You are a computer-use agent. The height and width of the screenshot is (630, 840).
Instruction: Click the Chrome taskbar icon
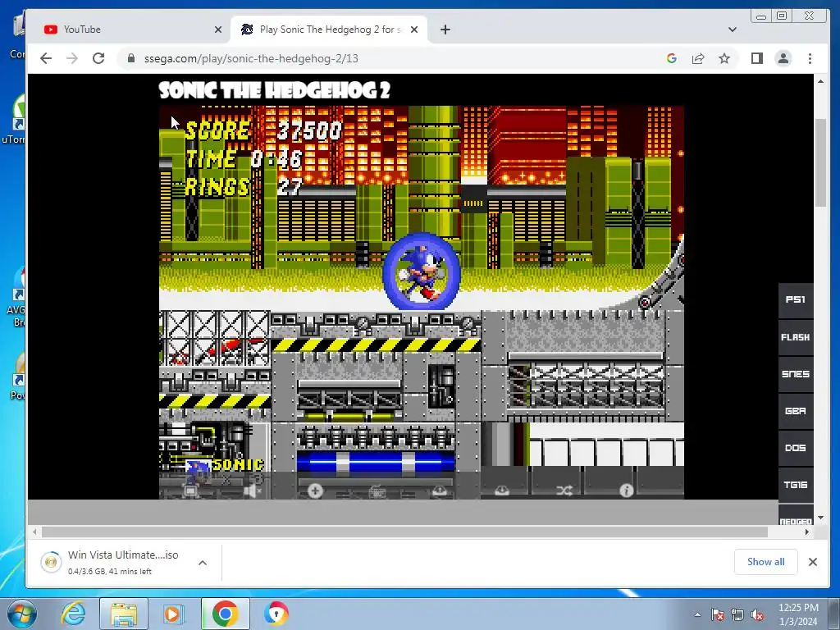click(225, 614)
